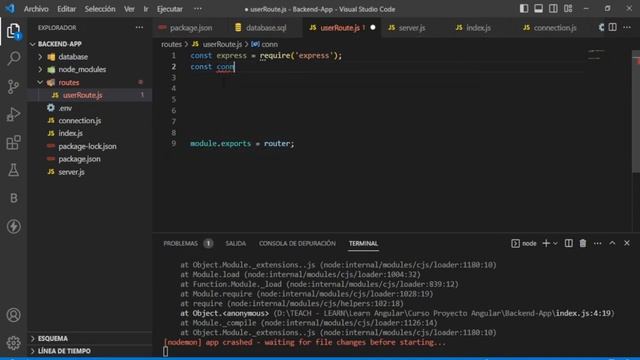This screenshot has height=360, width=640.
Task: Kill terminal with trash icon
Action: tap(583, 243)
